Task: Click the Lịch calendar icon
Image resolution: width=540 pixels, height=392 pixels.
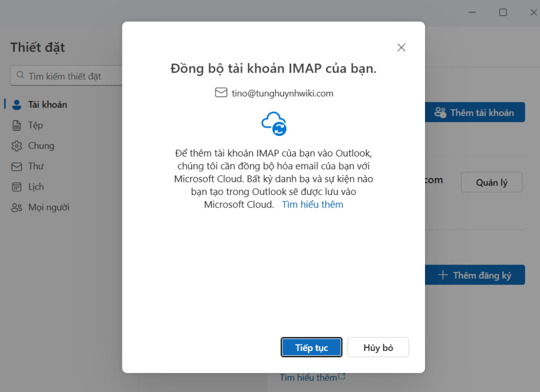Action: (16, 187)
